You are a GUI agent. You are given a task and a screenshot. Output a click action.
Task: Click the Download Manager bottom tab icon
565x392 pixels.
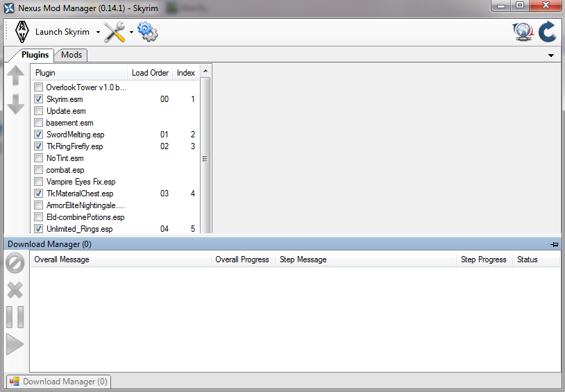pyautogui.click(x=15, y=382)
